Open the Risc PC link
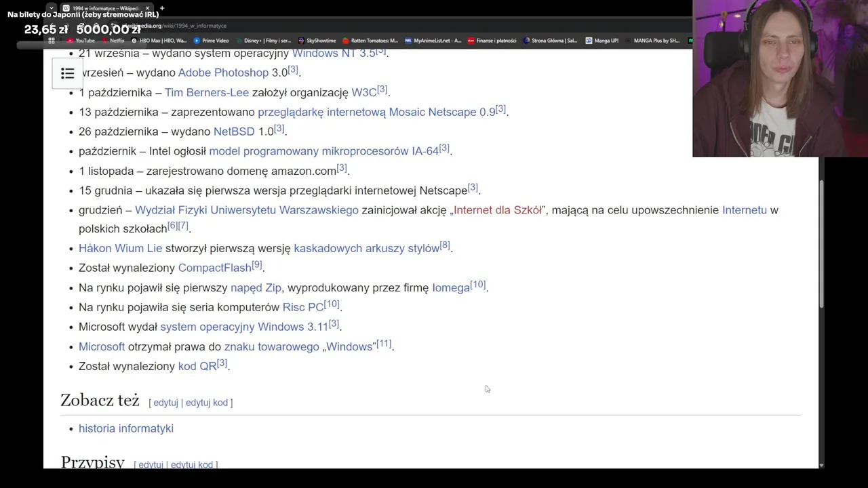 click(x=303, y=307)
